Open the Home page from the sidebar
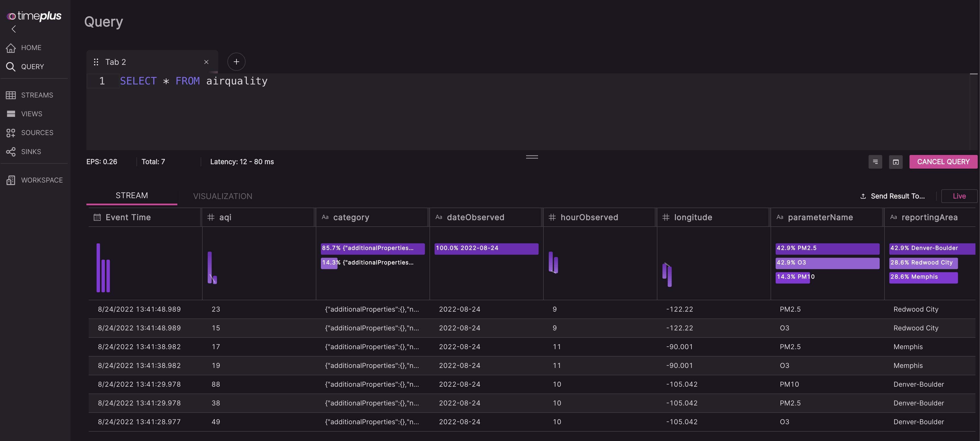Image resolution: width=980 pixels, height=441 pixels. click(x=31, y=47)
